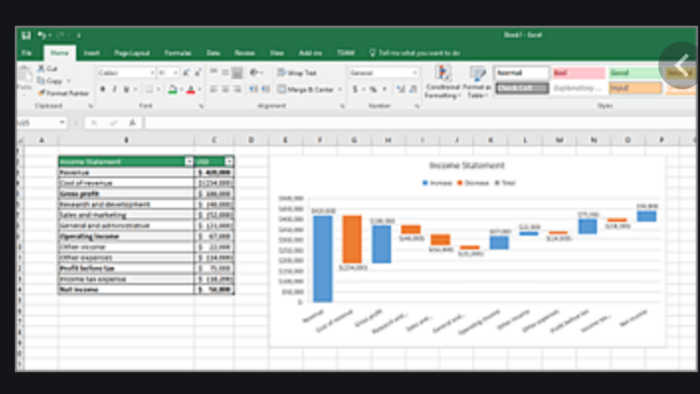The width and height of the screenshot is (700, 394).
Task: Click the Income Statement chart title
Action: coord(467,166)
